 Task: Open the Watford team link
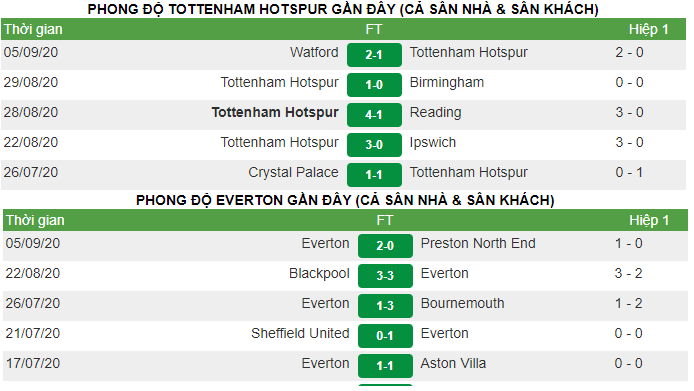point(314,52)
